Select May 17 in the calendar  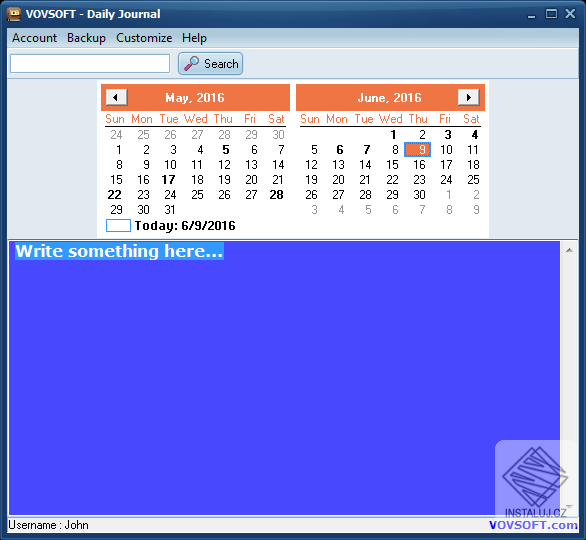pyautogui.click(x=169, y=180)
